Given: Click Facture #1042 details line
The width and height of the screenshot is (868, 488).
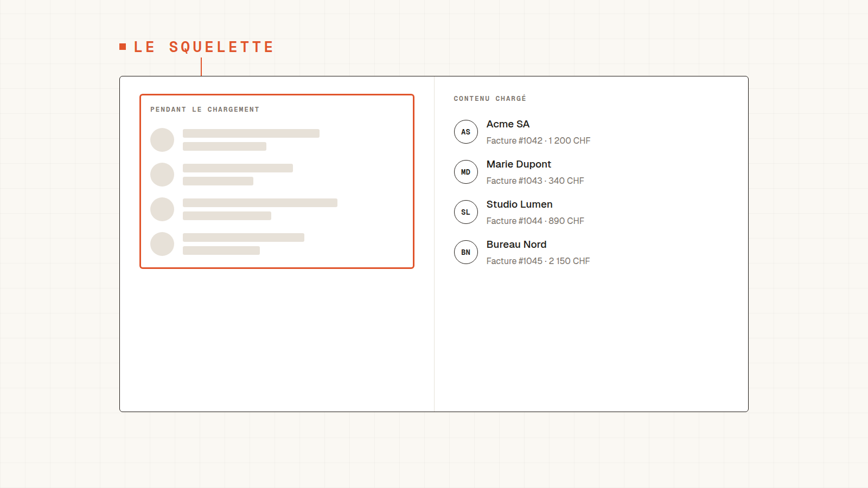Looking at the screenshot, I should coord(538,140).
